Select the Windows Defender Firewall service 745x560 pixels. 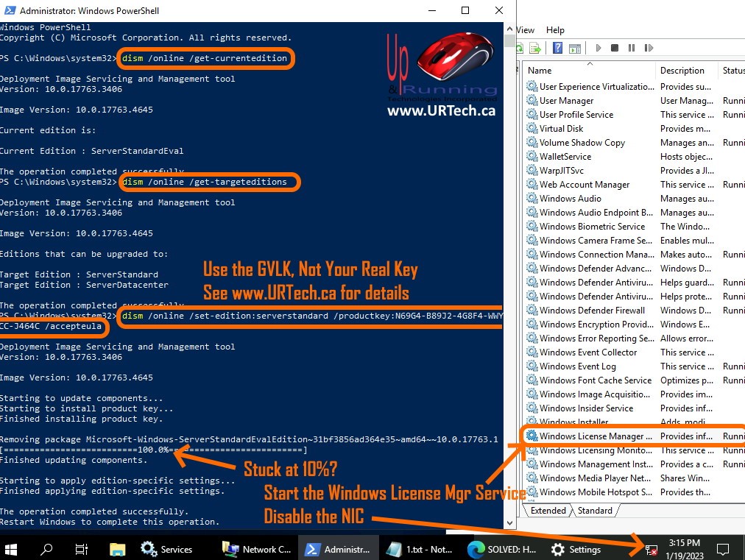[591, 311]
